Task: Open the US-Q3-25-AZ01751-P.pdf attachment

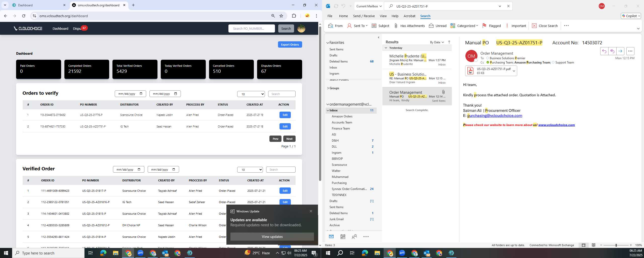Action: pyautogui.click(x=488, y=71)
